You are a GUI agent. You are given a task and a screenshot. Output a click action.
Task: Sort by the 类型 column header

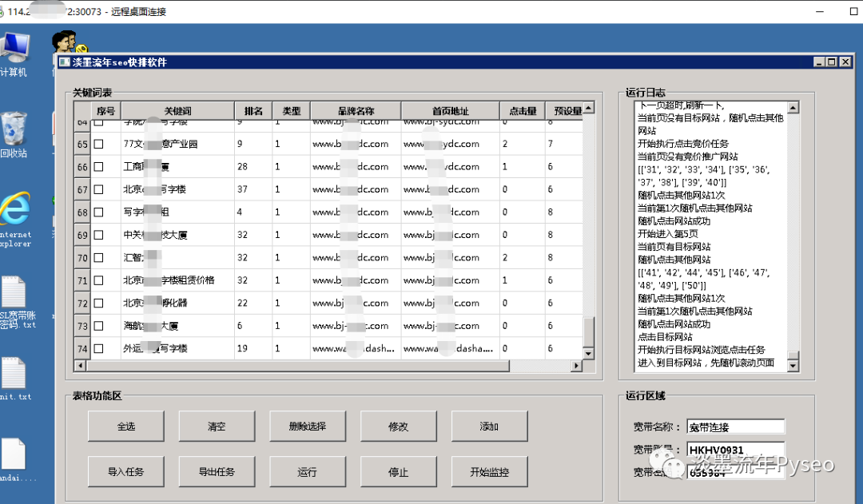pyautogui.click(x=292, y=110)
